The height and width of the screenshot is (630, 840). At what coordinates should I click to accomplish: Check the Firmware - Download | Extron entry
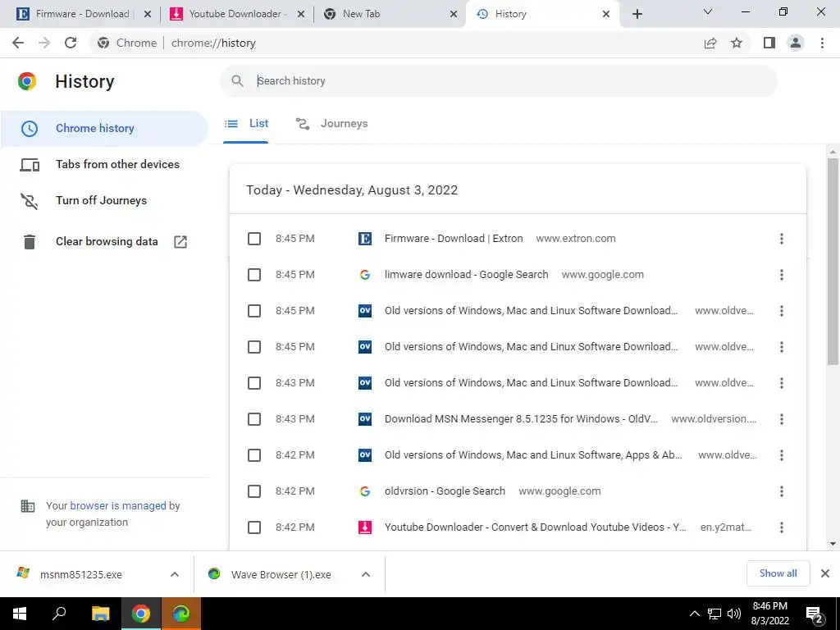(x=254, y=239)
